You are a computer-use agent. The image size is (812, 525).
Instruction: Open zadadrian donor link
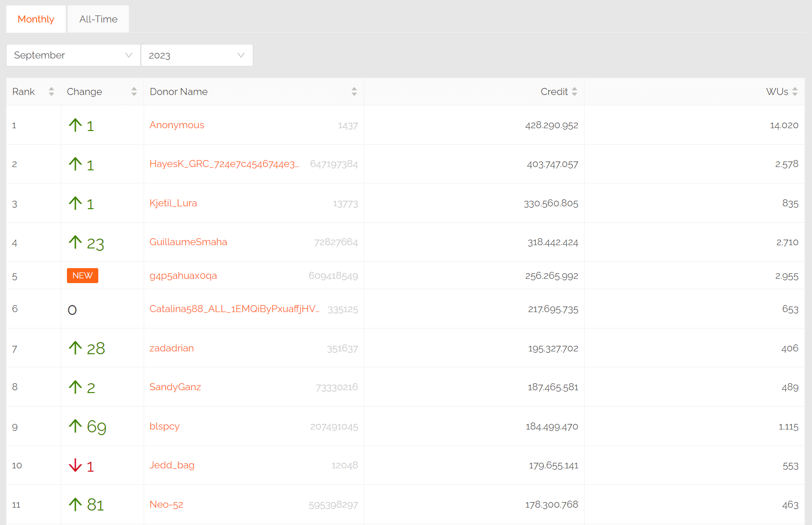click(x=172, y=348)
